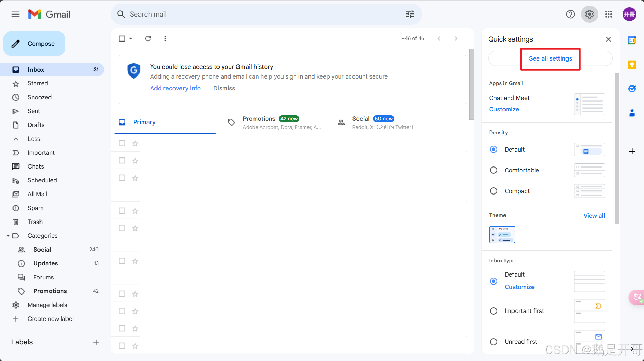Select the Comfortable density option

coord(494,170)
